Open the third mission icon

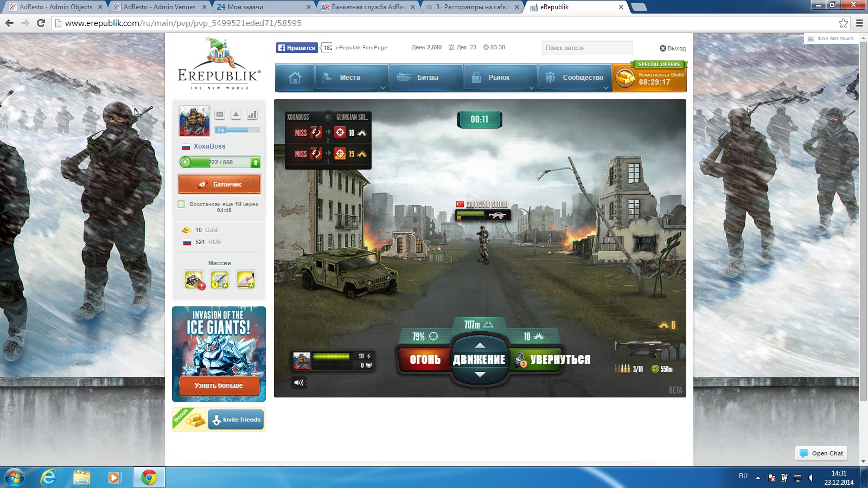click(246, 280)
